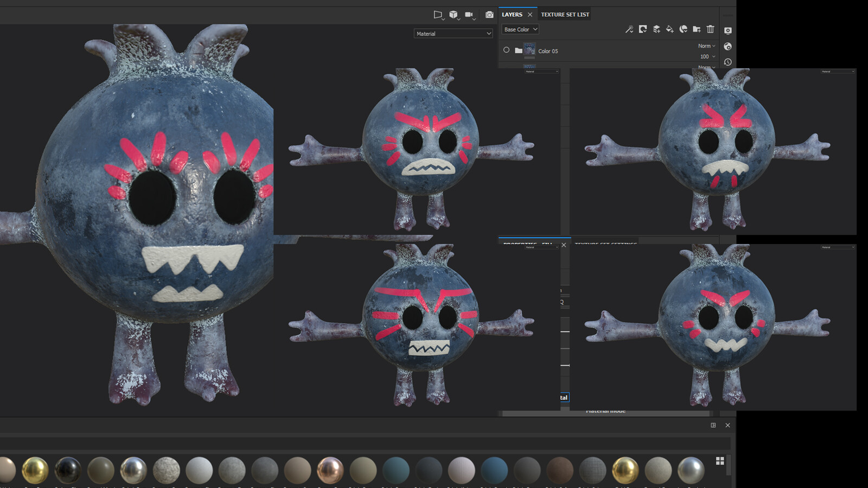868x488 pixels.
Task: Toggle visibility of Color 05 layer
Action: (x=506, y=50)
